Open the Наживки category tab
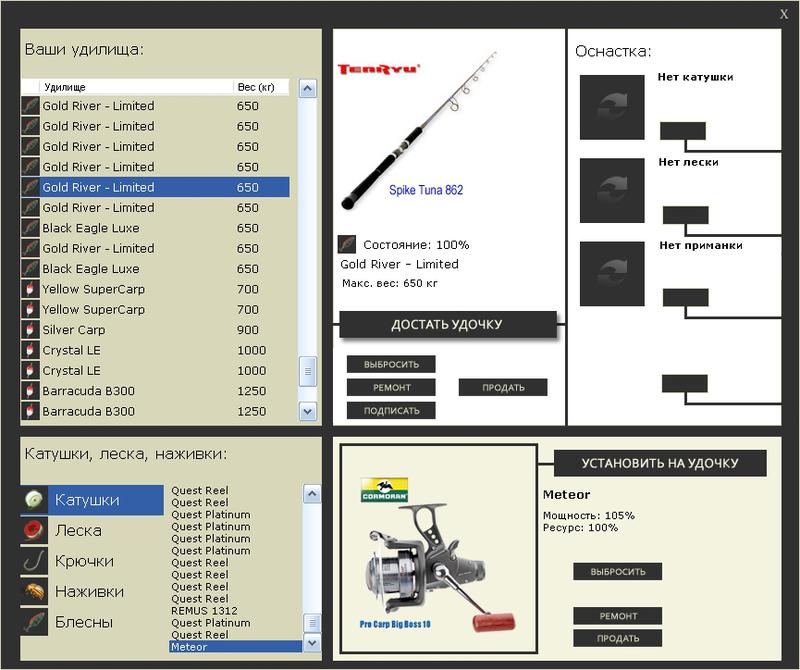The height and width of the screenshot is (670, 800). pyautogui.click(x=92, y=591)
